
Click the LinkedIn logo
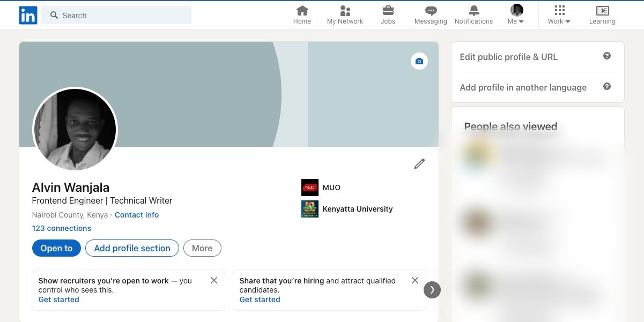tap(28, 15)
